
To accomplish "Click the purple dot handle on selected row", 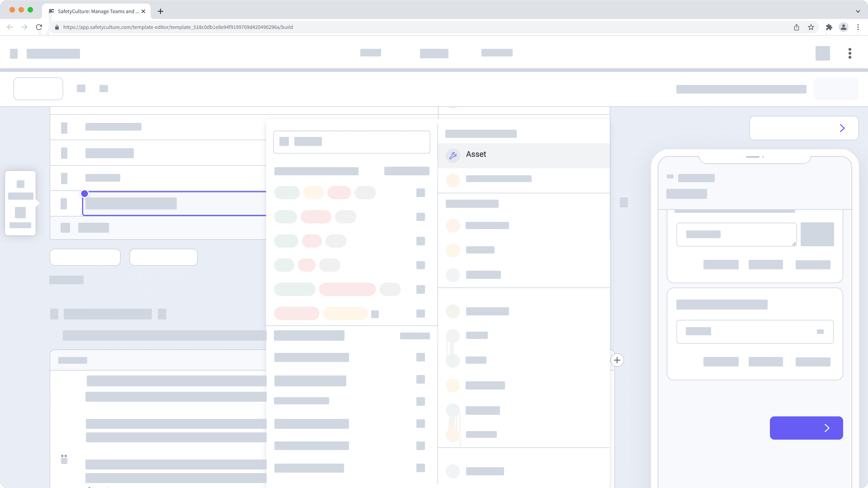I will pyautogui.click(x=85, y=194).
